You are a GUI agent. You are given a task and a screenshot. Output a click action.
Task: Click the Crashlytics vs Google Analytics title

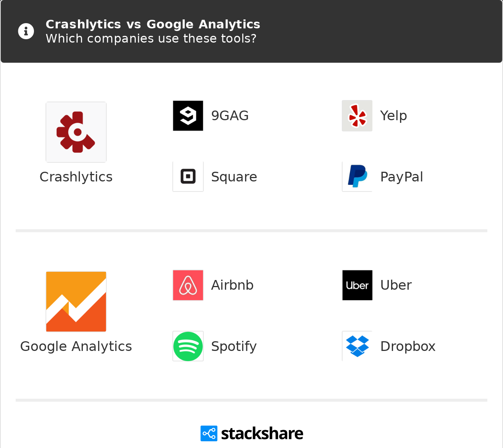click(153, 24)
